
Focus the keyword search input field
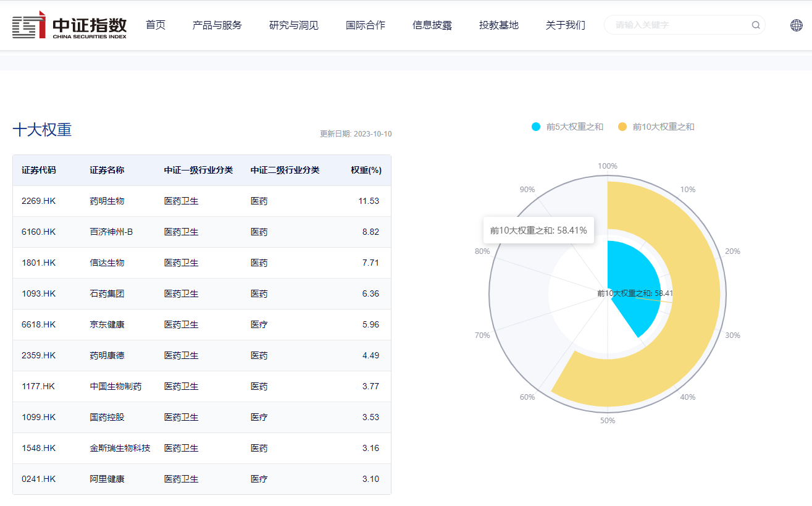(x=679, y=25)
